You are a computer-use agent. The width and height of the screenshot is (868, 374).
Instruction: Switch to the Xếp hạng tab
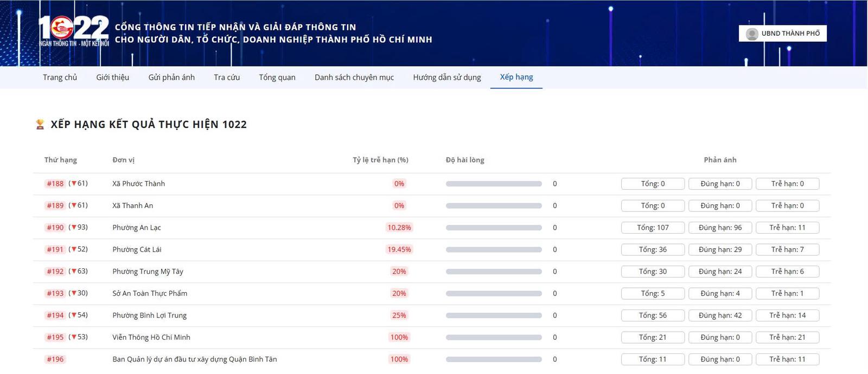pos(516,77)
